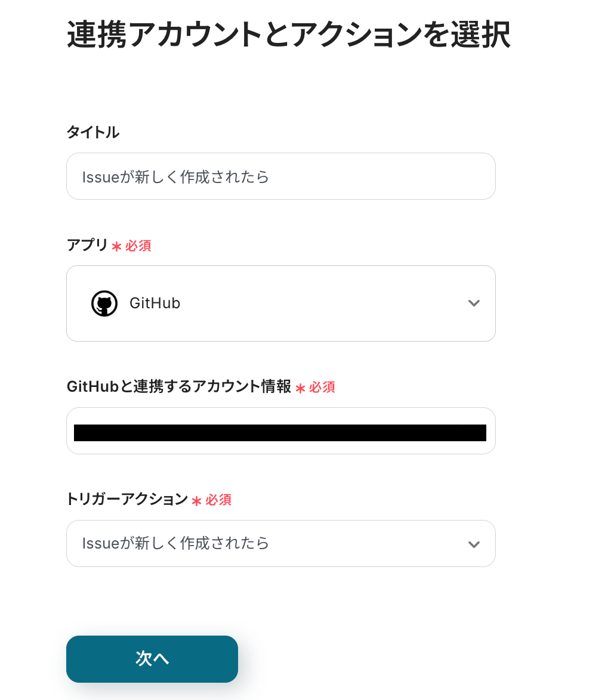The height and width of the screenshot is (700, 611).
Task: Click the 必須 marker beside トリガーアクション
Action: (x=218, y=500)
